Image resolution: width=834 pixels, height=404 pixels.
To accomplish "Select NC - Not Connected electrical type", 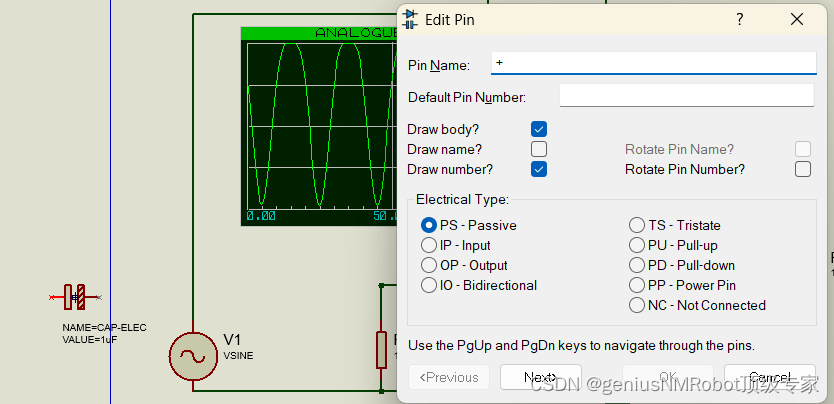I will 637,305.
